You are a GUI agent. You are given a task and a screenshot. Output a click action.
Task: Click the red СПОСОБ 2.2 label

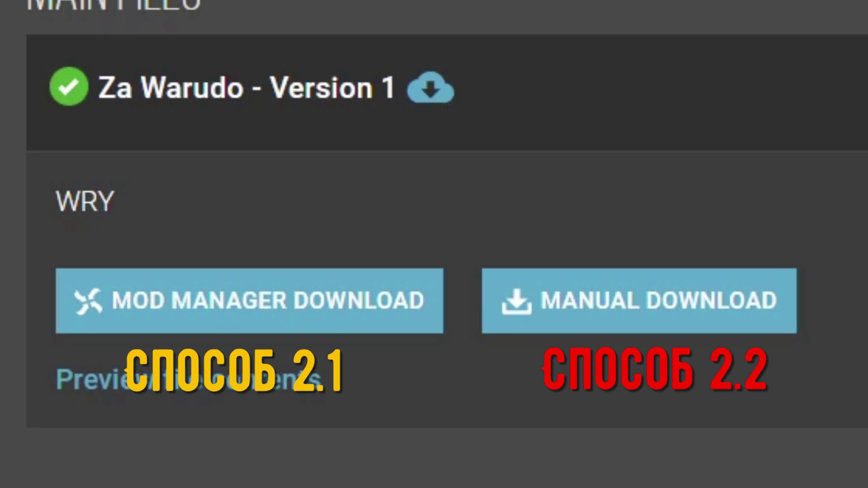click(x=655, y=369)
